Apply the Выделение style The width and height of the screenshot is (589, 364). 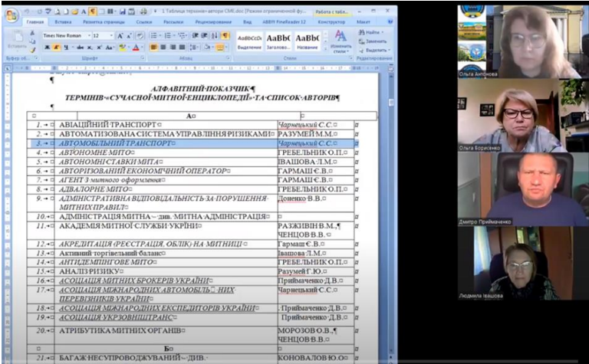[249, 41]
